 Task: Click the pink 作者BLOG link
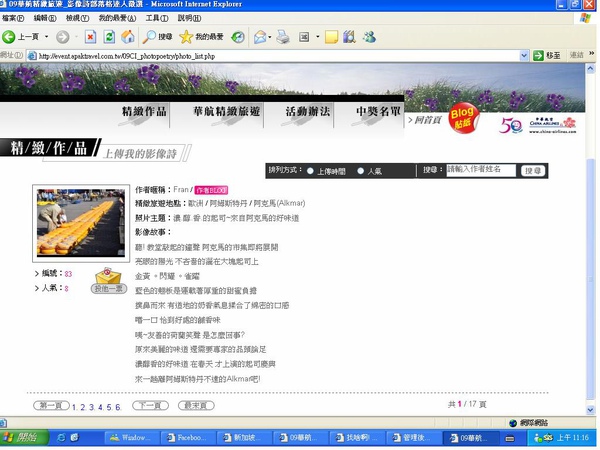[211, 190]
